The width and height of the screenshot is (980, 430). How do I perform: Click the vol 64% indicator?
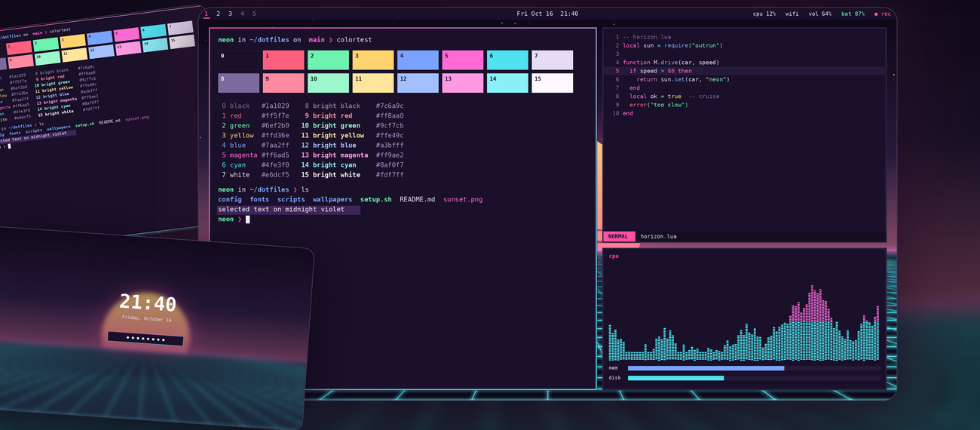[820, 14]
